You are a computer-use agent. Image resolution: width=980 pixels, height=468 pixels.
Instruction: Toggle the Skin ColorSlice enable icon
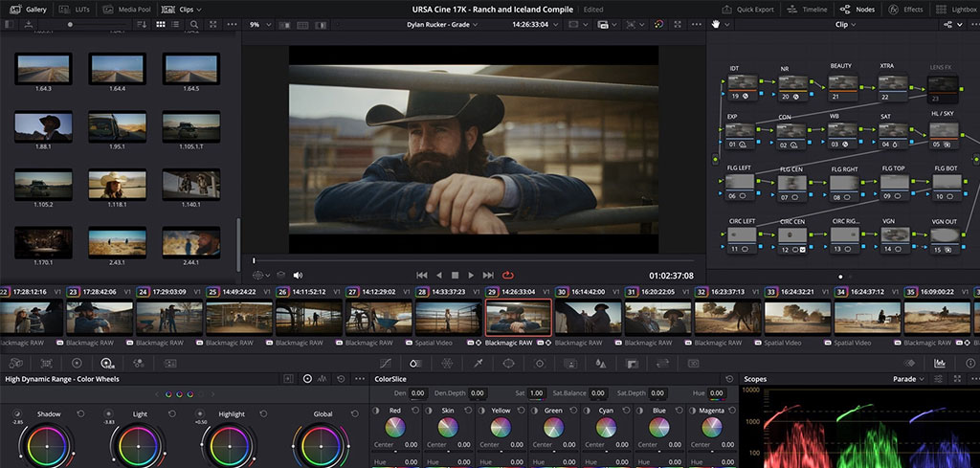click(429, 411)
